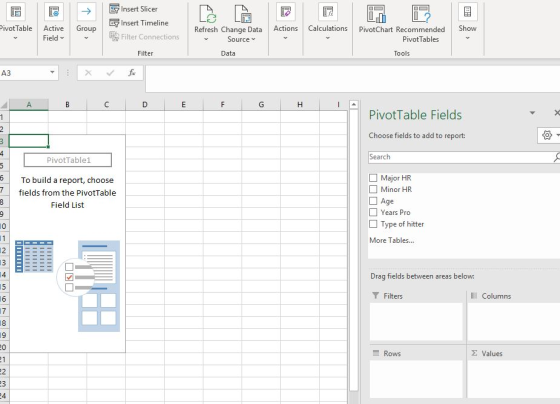Check the Age field

coord(373,201)
